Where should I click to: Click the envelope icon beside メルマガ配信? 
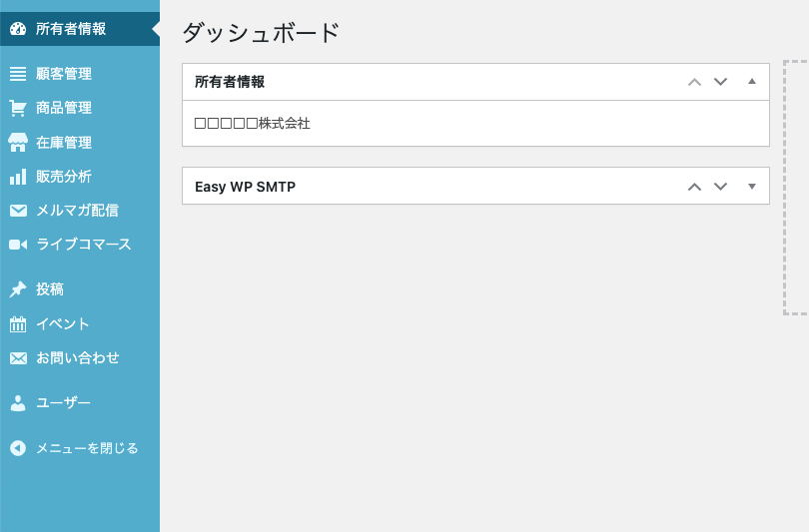(18, 211)
